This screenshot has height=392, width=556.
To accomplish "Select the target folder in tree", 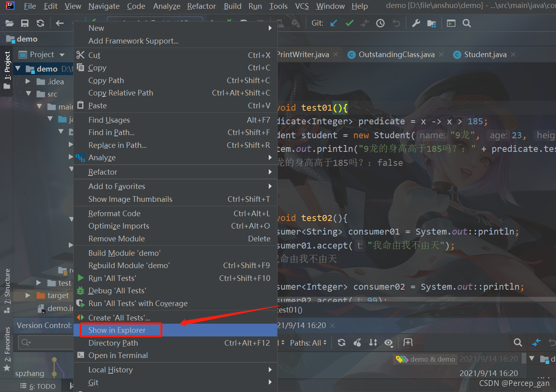I will click(58, 295).
